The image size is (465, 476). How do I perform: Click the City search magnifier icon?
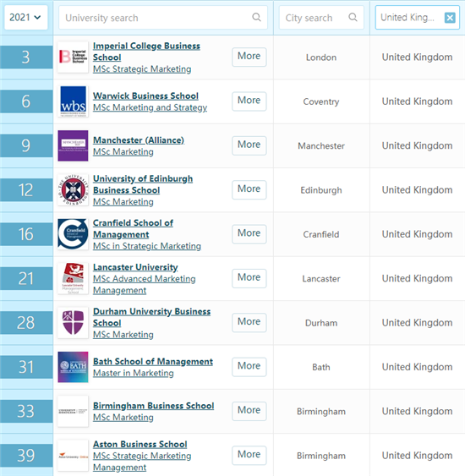[353, 17]
